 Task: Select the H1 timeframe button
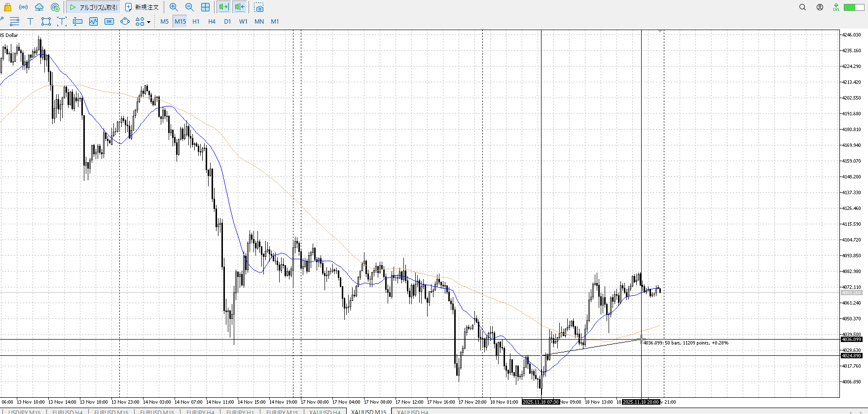tap(196, 21)
